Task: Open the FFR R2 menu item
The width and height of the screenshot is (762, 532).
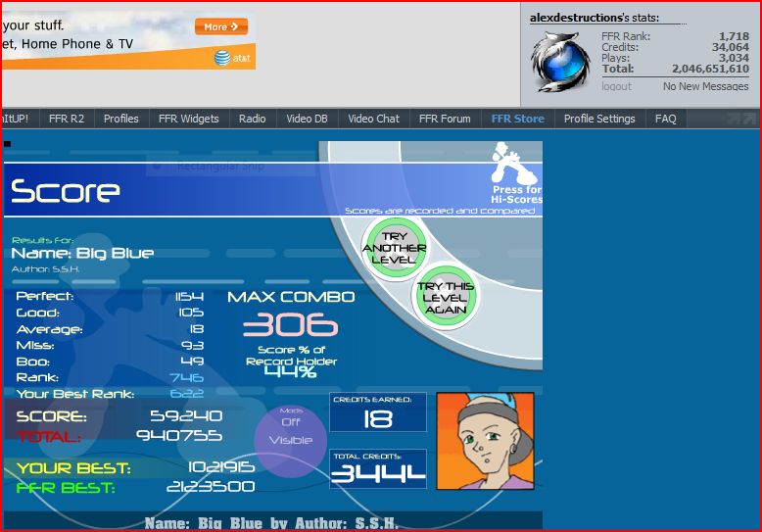Action: point(67,119)
